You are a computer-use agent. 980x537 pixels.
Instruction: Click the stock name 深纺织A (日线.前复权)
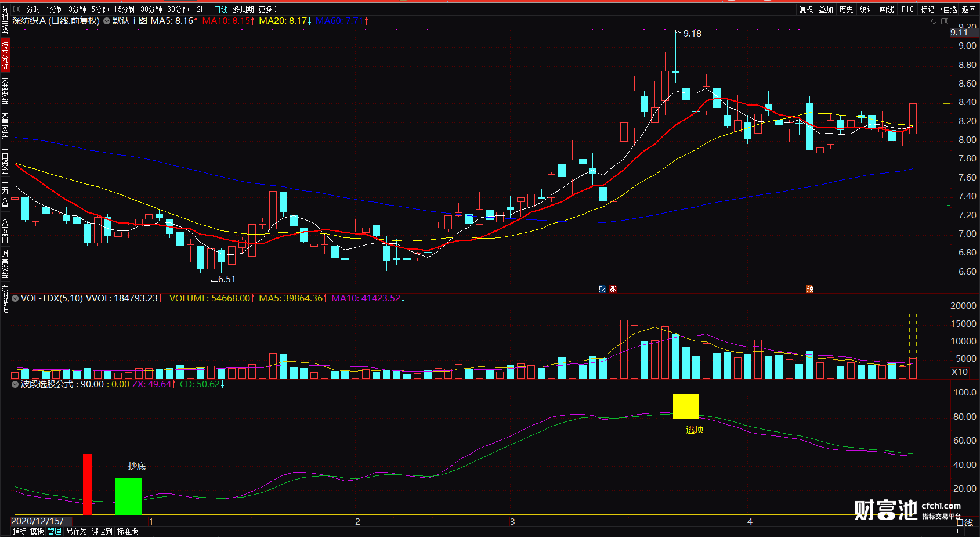56,21
